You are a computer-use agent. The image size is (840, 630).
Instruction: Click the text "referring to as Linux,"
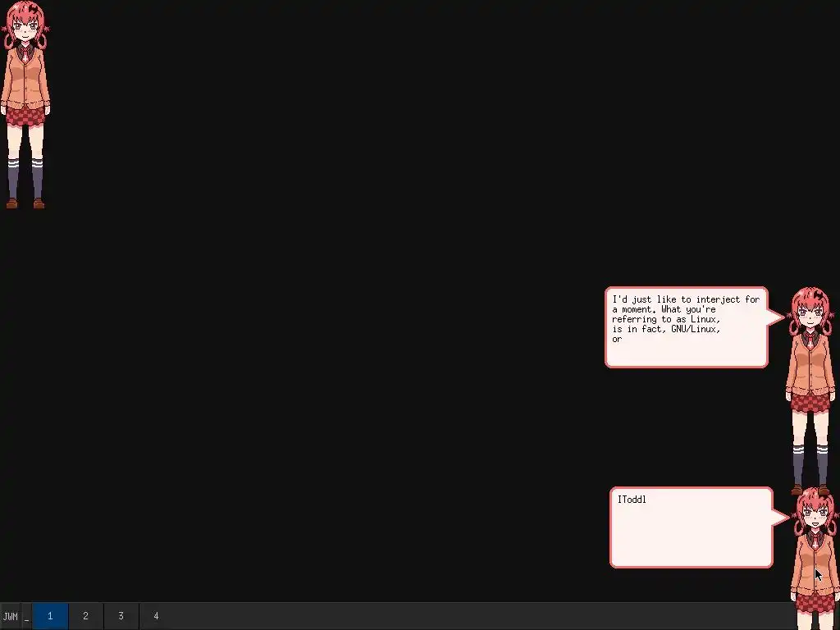[x=666, y=319]
